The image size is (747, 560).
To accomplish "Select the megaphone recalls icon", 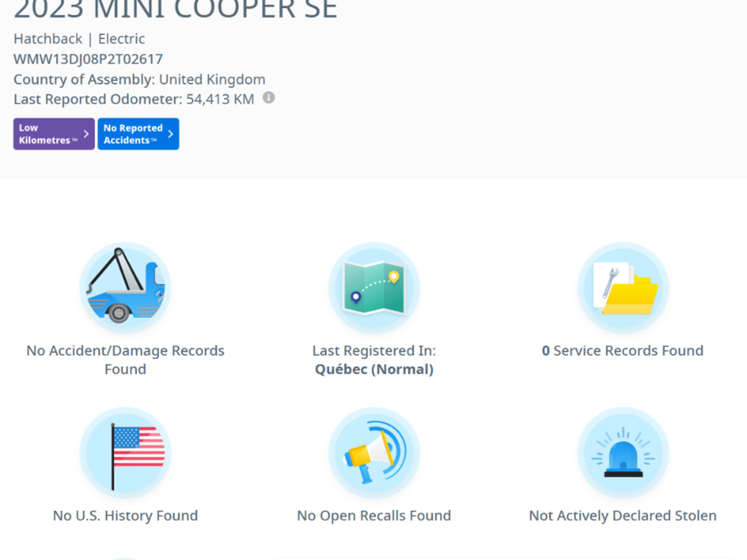I will click(x=373, y=453).
